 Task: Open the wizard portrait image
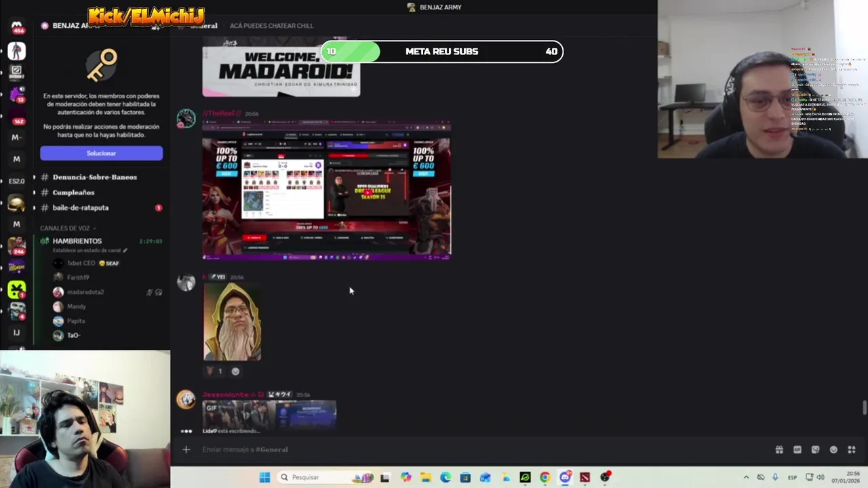coord(232,322)
